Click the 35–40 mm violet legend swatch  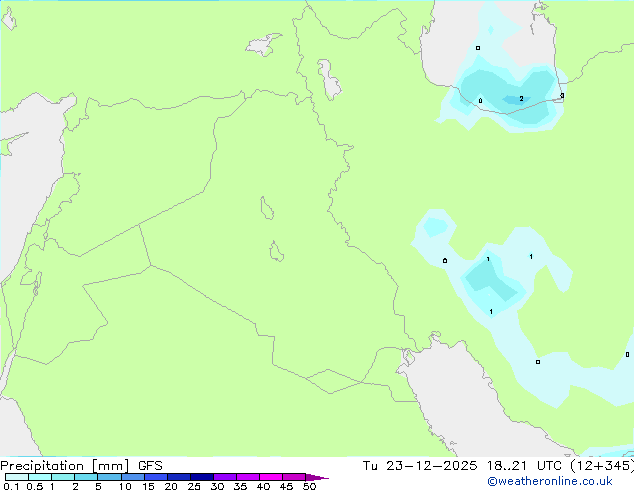(247, 477)
